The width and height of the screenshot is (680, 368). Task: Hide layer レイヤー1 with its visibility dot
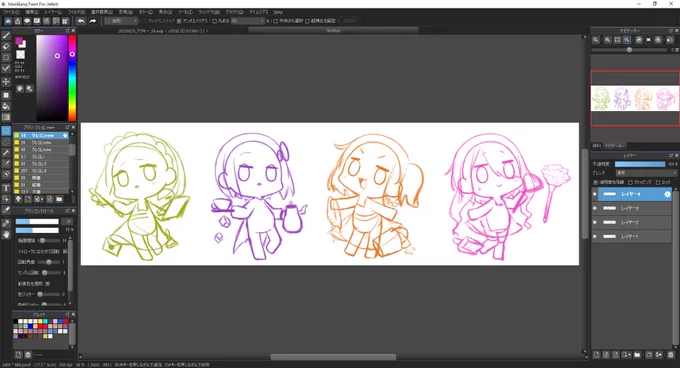click(595, 237)
